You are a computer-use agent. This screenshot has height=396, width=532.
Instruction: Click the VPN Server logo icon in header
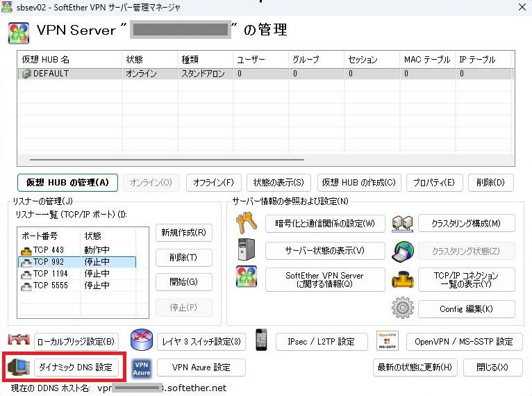click(x=19, y=33)
